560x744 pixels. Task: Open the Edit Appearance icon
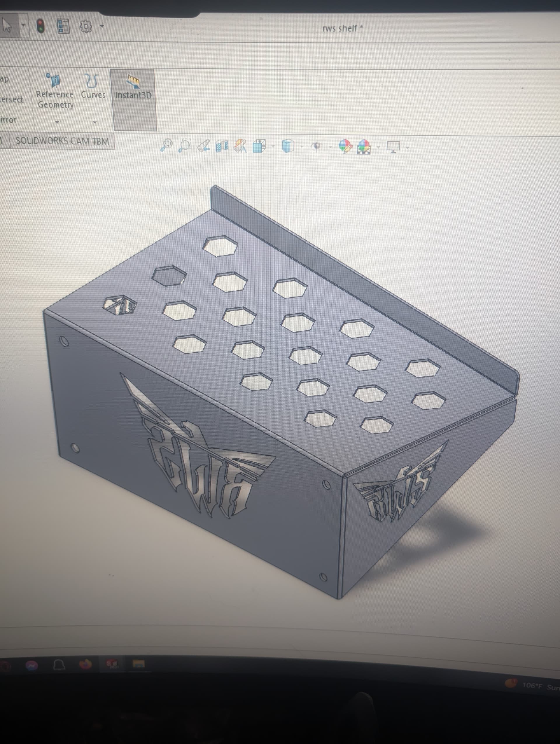(345, 147)
